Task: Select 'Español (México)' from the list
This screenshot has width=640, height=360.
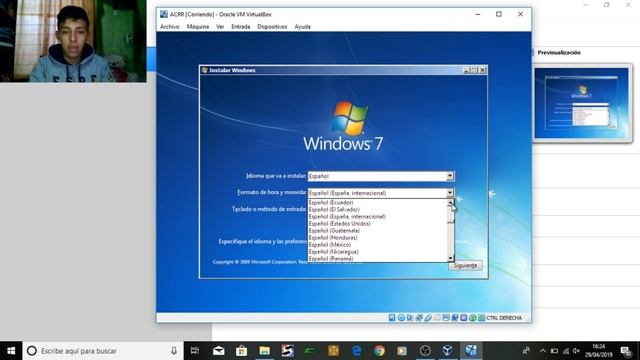Action: 378,244
